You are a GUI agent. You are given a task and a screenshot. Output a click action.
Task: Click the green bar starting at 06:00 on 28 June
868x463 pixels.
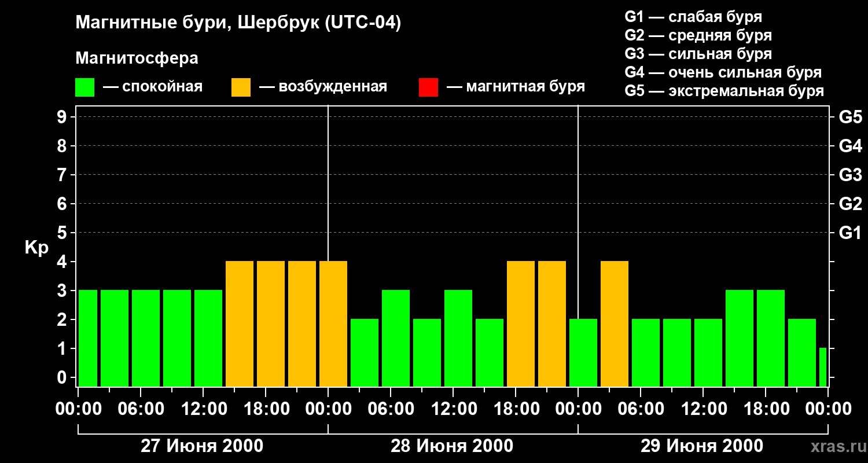[396, 338]
